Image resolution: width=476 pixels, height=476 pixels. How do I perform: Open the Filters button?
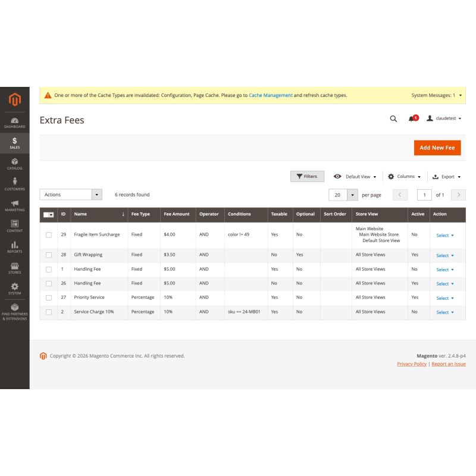[307, 176]
